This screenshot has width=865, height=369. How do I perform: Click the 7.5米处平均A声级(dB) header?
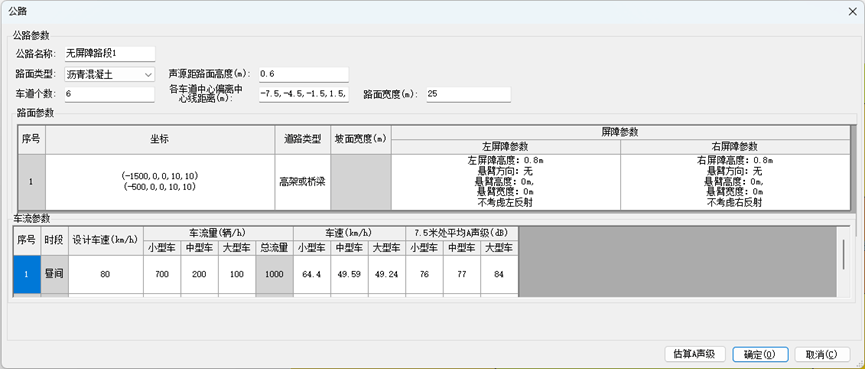tap(462, 233)
